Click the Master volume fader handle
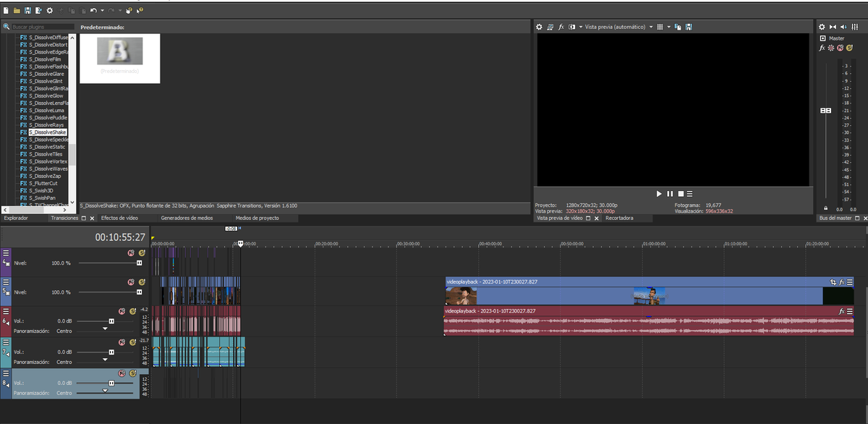The height and width of the screenshot is (424, 868). click(825, 110)
